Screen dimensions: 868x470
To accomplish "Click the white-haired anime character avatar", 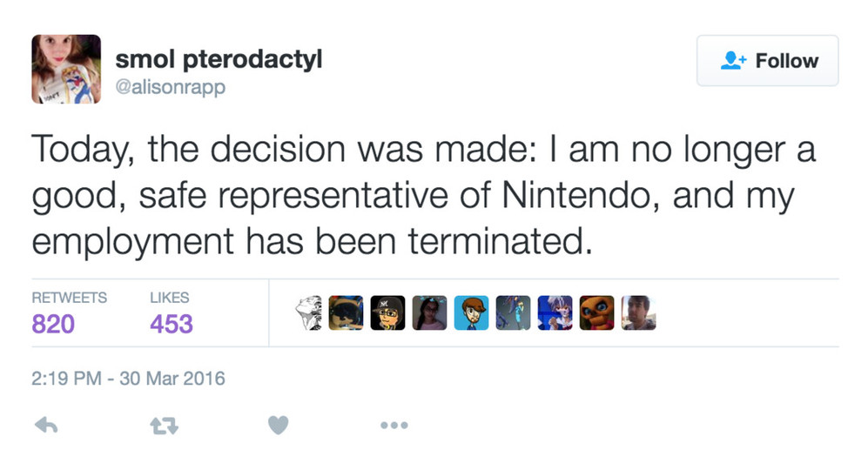I will pos(555,313).
